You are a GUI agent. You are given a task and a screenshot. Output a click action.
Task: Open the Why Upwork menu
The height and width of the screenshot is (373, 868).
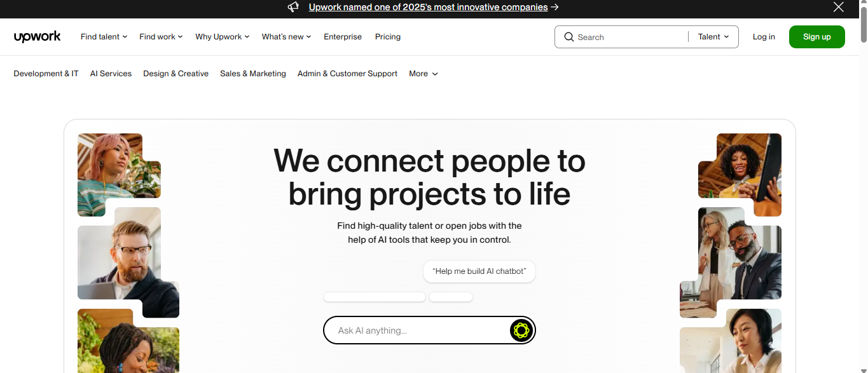223,37
